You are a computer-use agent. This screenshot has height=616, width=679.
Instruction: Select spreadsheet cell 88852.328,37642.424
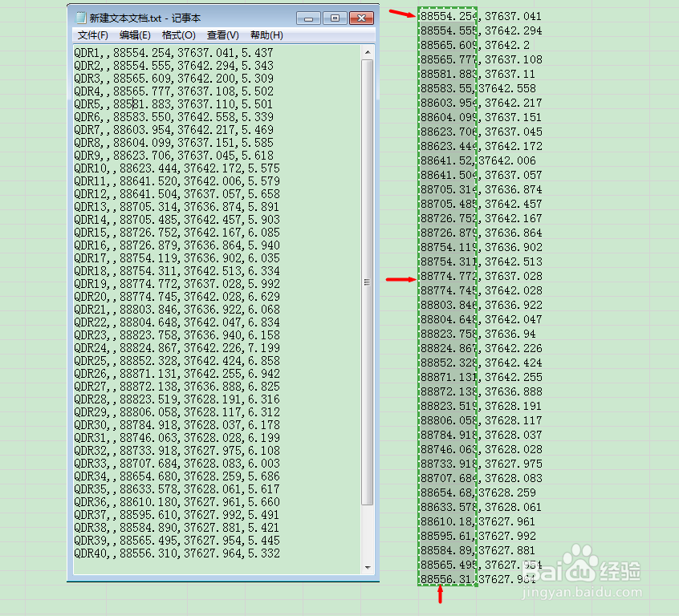[x=448, y=363]
